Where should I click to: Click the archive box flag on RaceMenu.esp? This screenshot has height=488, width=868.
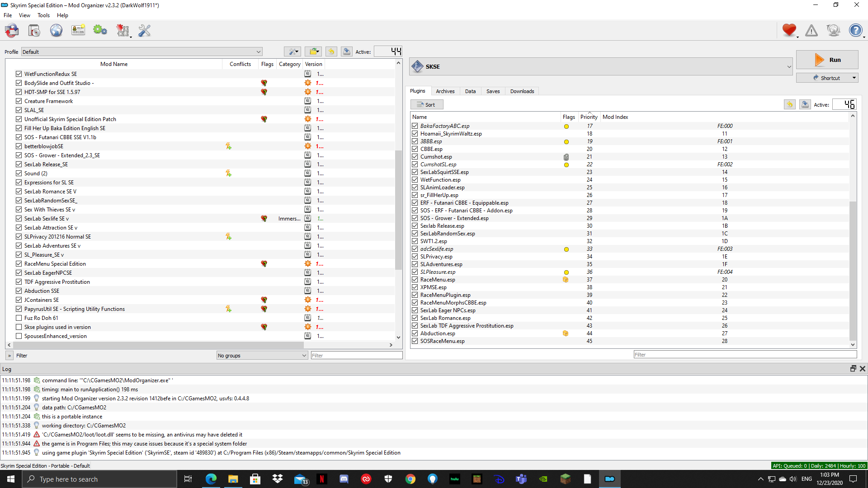[566, 280]
